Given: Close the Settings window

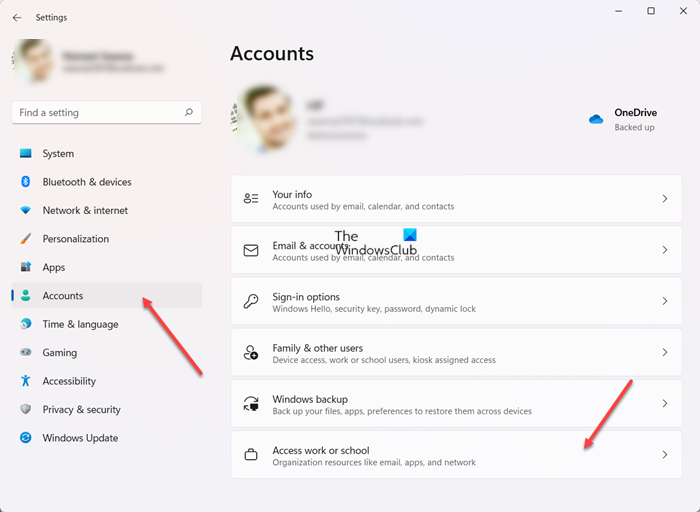Looking at the screenshot, I should pos(683,11).
